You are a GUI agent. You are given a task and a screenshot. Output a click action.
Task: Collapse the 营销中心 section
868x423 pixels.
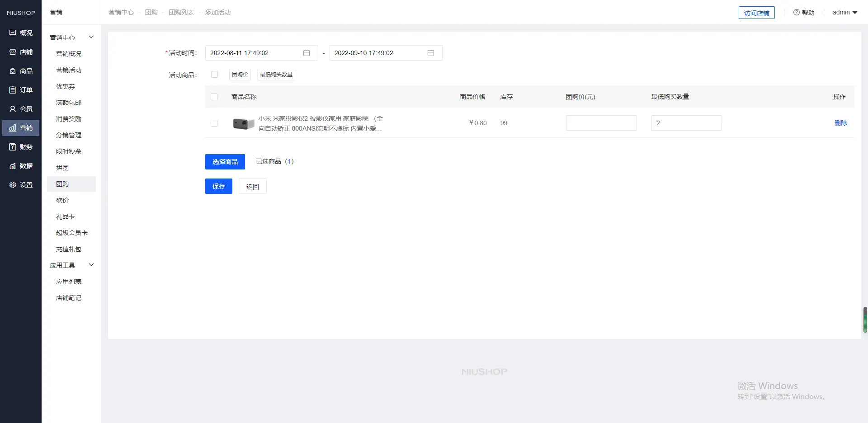tap(91, 38)
